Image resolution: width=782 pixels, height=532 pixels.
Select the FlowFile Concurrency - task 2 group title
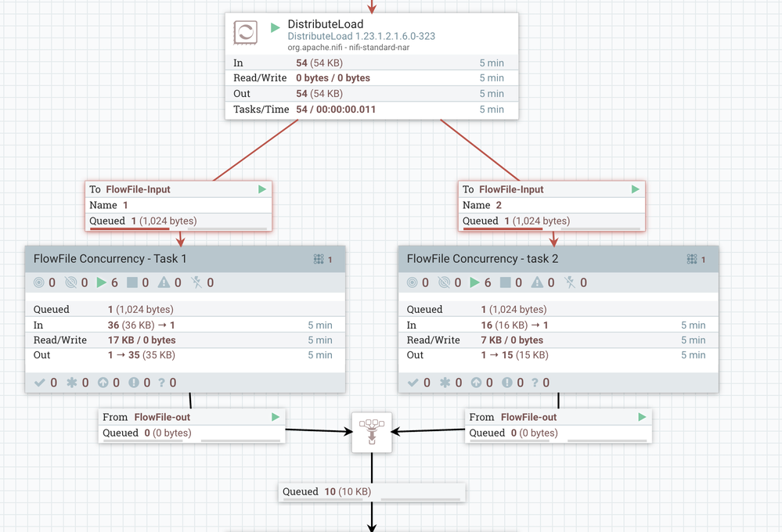point(482,259)
